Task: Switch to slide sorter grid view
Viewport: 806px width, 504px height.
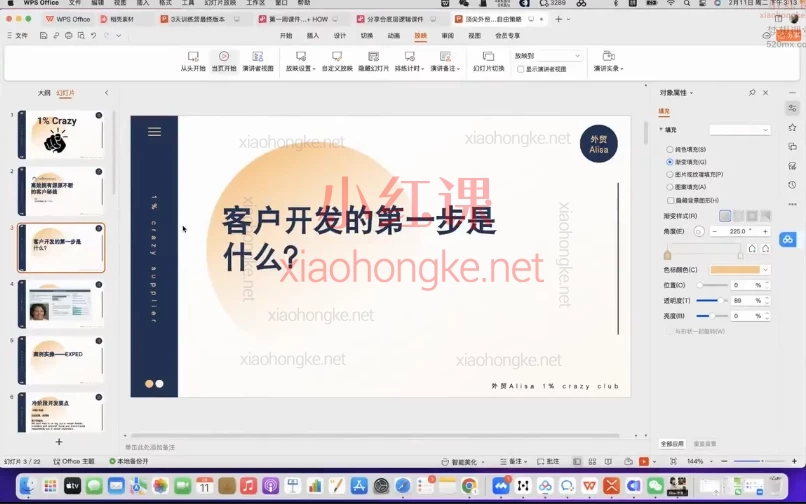Action: [592, 461]
